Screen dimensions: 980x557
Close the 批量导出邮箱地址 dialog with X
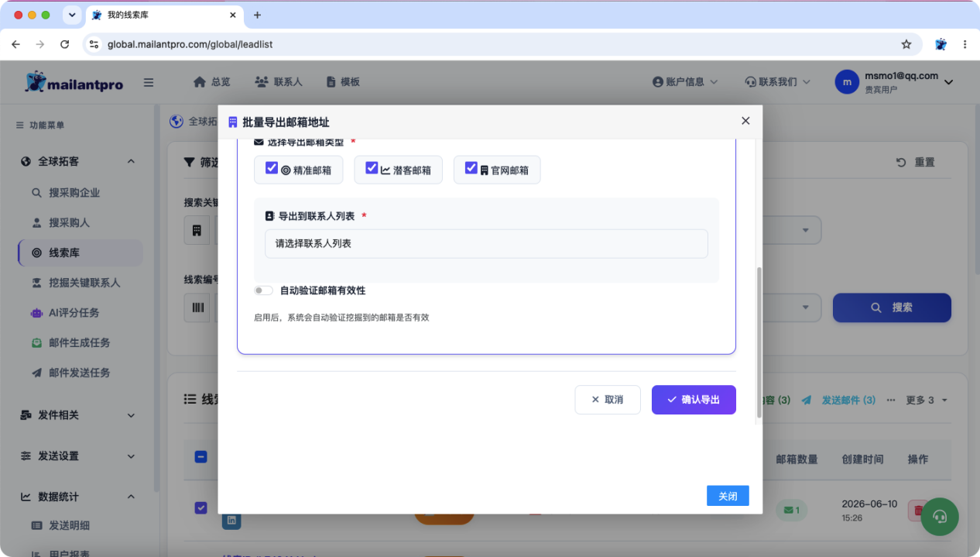coord(745,121)
